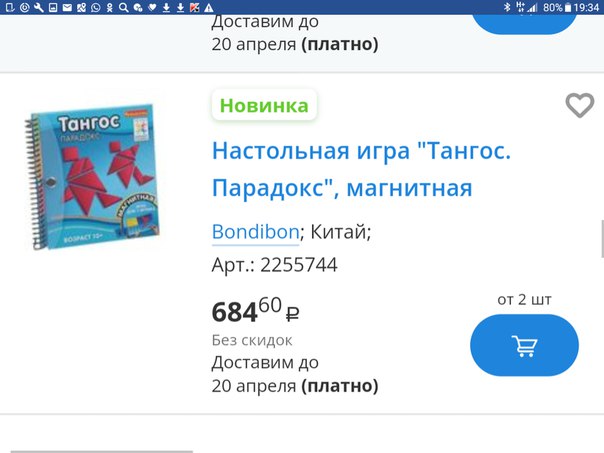Image resolution: width=604 pixels, height=453 pixels.
Task: Tap the "Новинка" badge
Action: tap(264, 105)
